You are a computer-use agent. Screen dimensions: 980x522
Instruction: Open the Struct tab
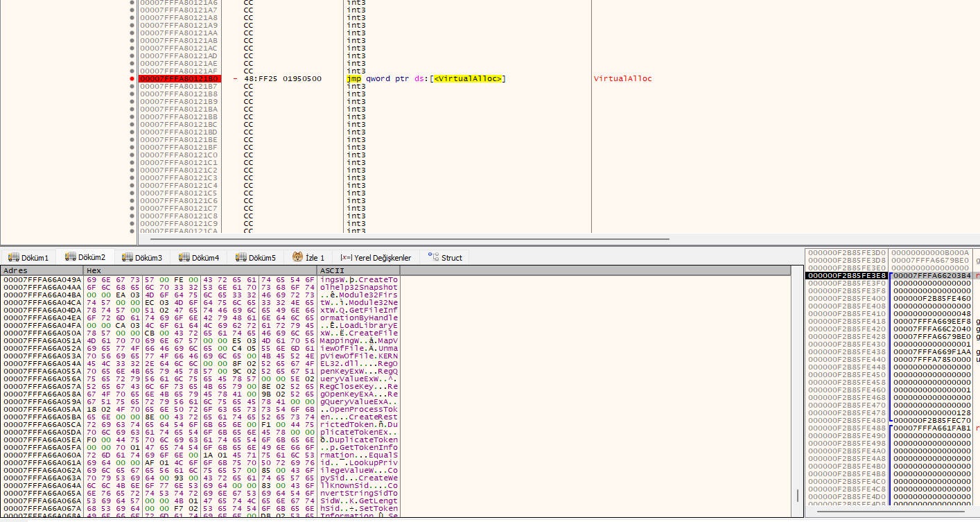pos(445,257)
